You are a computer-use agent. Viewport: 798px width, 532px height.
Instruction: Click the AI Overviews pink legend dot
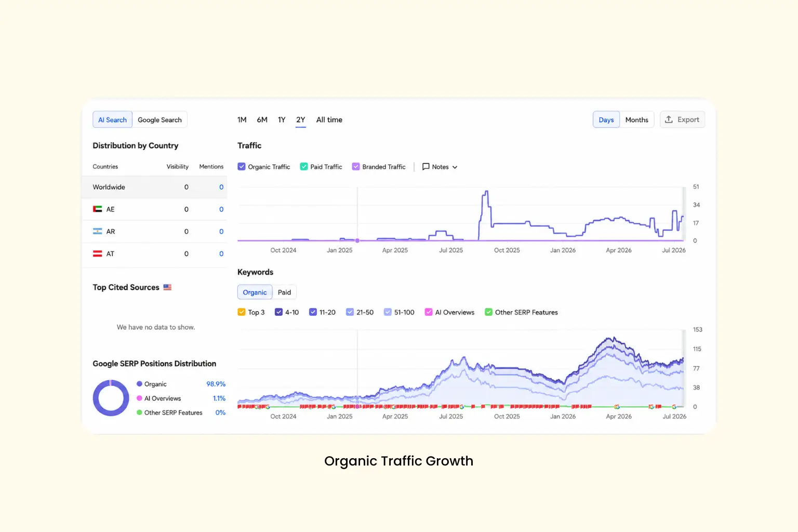[139, 398]
